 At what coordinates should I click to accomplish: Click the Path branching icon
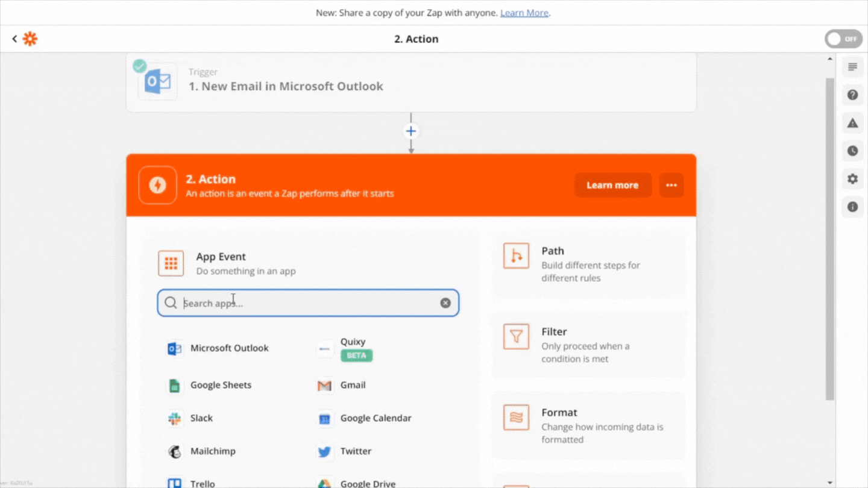[516, 256]
